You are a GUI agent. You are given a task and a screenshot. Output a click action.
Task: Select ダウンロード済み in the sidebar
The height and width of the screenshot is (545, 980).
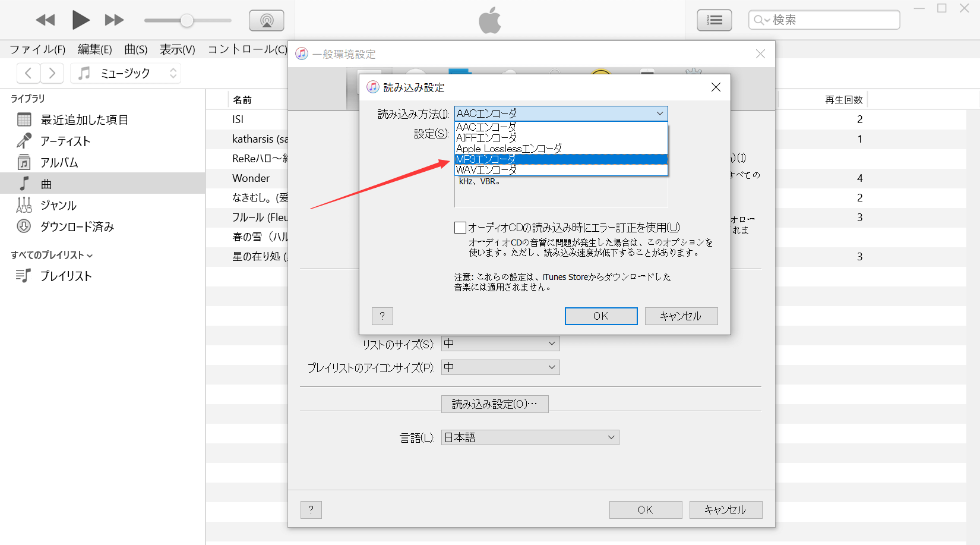click(x=103, y=226)
